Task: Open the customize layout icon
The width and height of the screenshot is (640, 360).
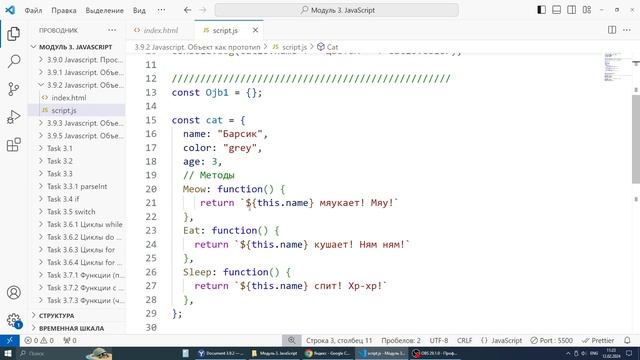Action: [x=587, y=10]
